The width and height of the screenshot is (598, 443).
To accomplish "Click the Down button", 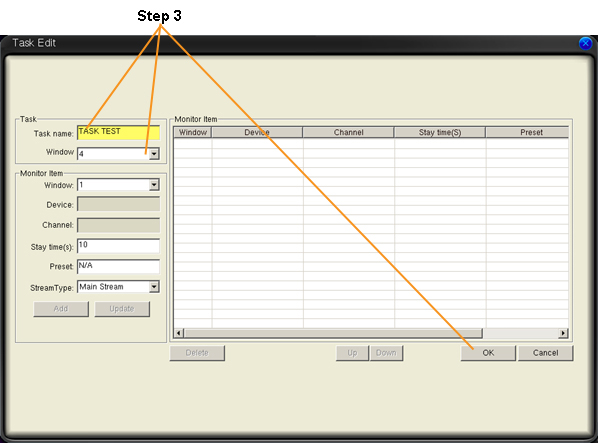I will click(386, 353).
